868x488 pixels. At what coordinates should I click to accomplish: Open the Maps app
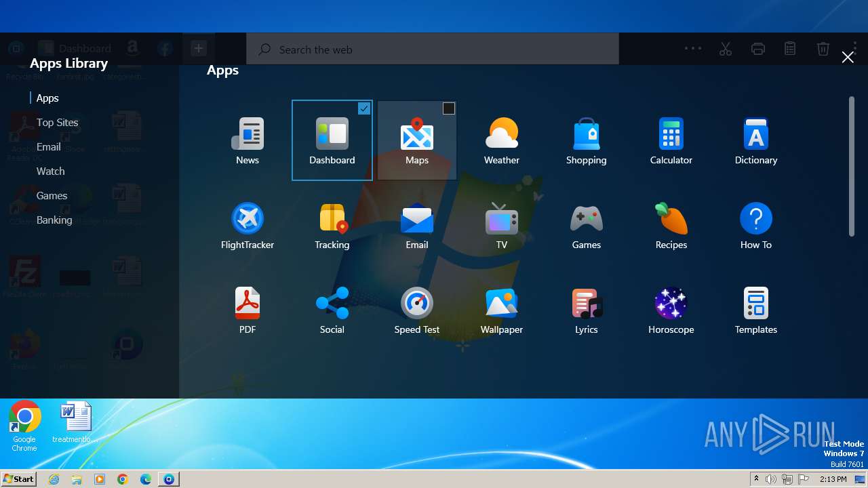(x=417, y=141)
